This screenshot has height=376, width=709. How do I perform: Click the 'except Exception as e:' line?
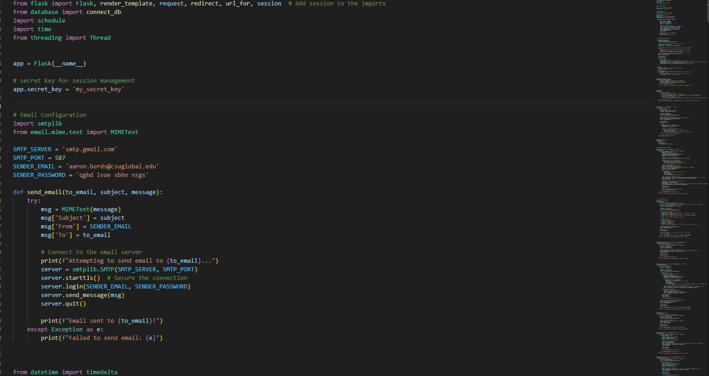[65, 329]
